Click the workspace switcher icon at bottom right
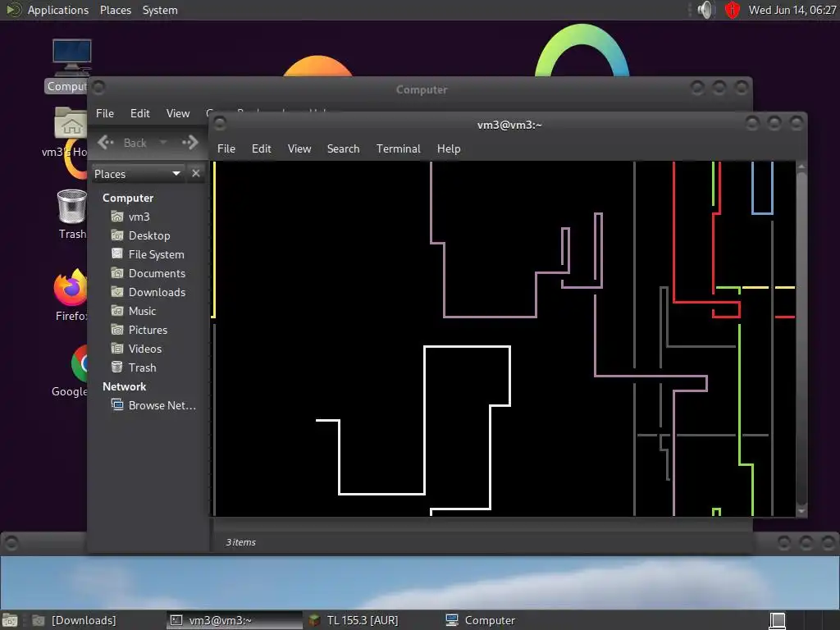This screenshot has height=630, width=840. [x=777, y=620]
